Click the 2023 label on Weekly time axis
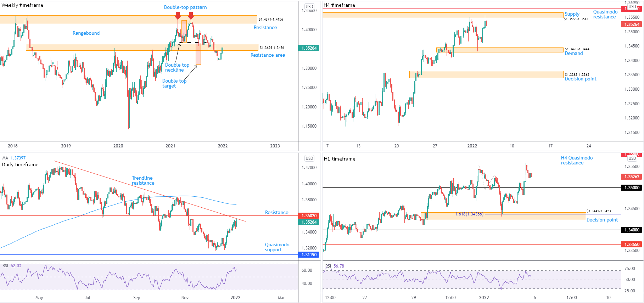The height and width of the screenshot is (303, 644). coord(275,146)
